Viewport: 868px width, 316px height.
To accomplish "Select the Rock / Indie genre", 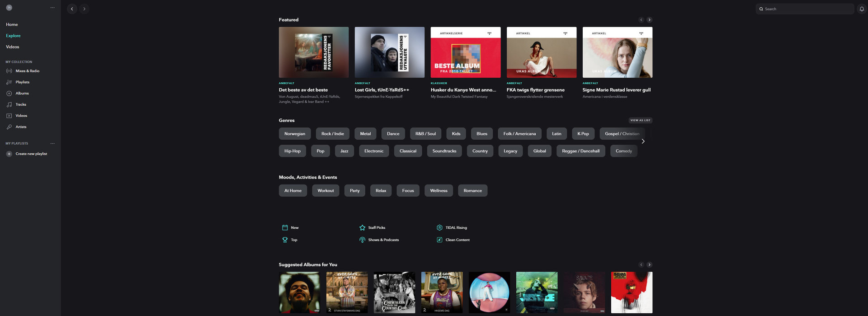I will 333,134.
